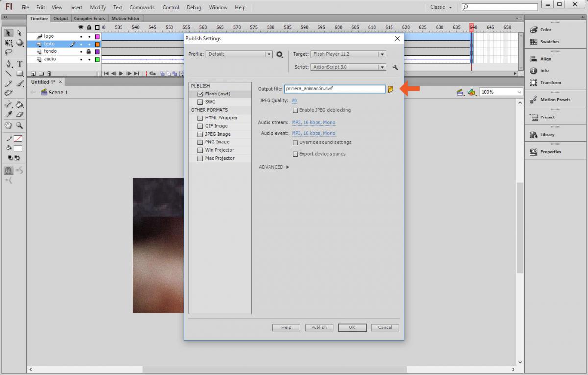This screenshot has height=375, width=588.
Task: Check the JPEG Image format
Action: [x=200, y=134]
